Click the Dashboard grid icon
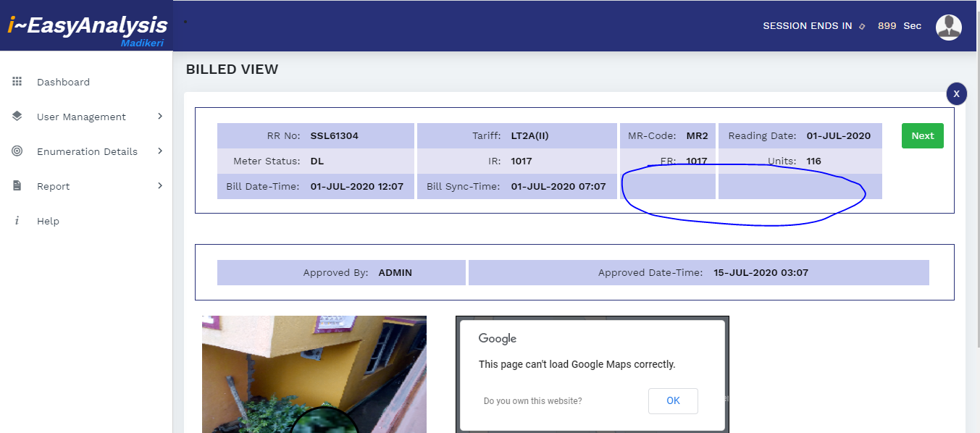This screenshot has width=980, height=433. pyautogui.click(x=17, y=82)
